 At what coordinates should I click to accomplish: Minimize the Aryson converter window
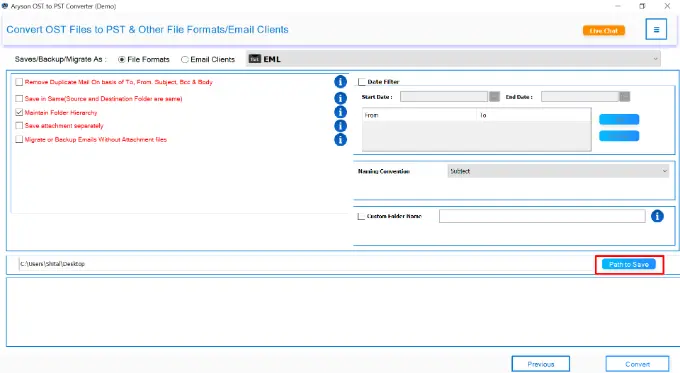618,6
